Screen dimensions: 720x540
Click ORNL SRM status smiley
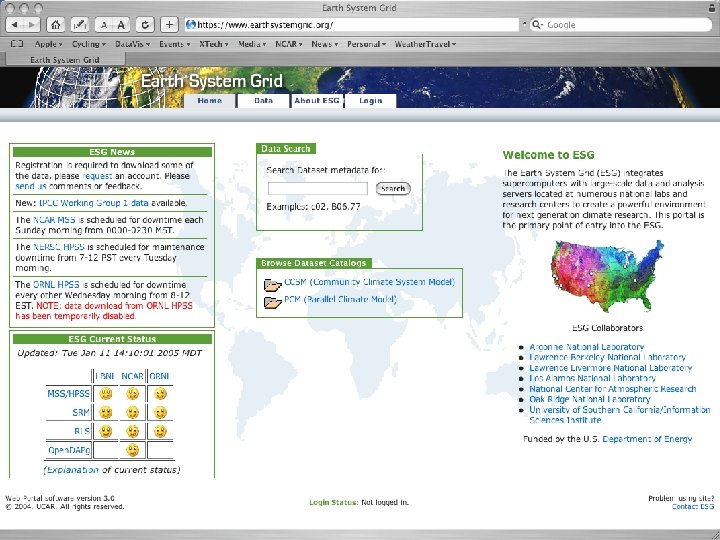point(160,412)
